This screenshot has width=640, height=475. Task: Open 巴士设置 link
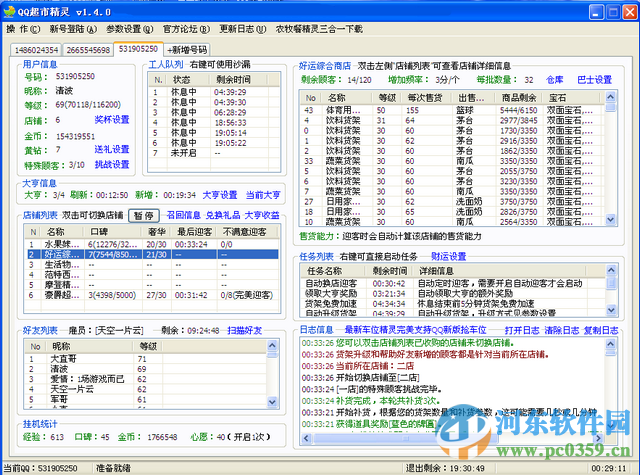coord(595,79)
